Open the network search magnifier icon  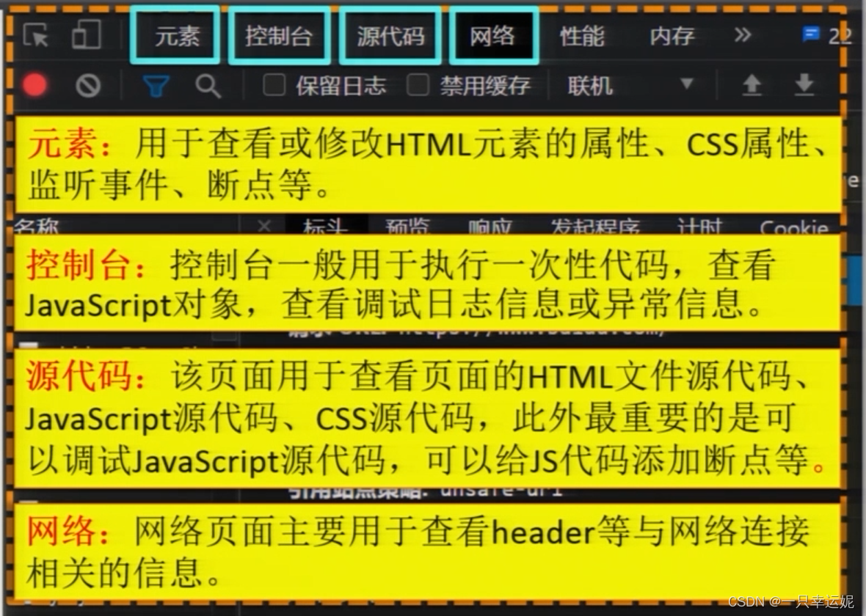(x=209, y=85)
